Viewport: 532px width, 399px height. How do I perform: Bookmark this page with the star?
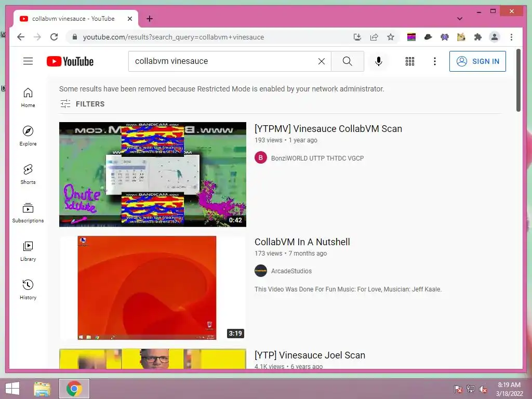391,37
